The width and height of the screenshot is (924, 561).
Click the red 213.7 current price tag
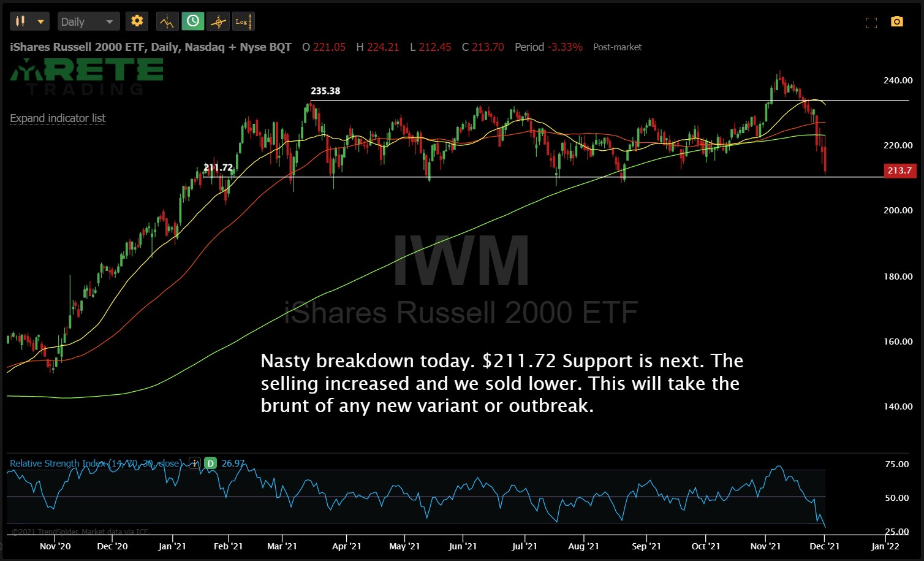click(x=899, y=170)
